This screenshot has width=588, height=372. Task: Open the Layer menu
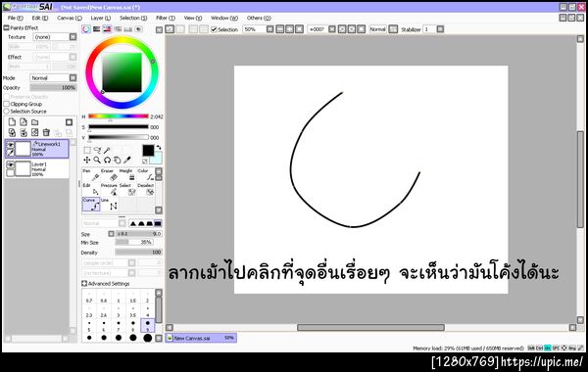tap(101, 18)
